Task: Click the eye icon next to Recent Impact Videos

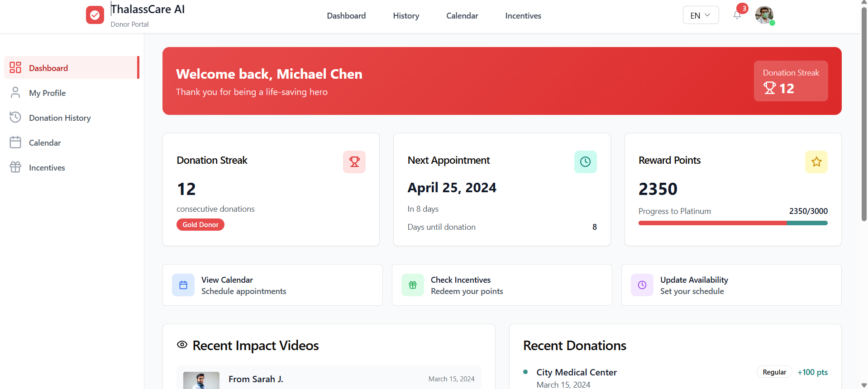Action: [182, 345]
